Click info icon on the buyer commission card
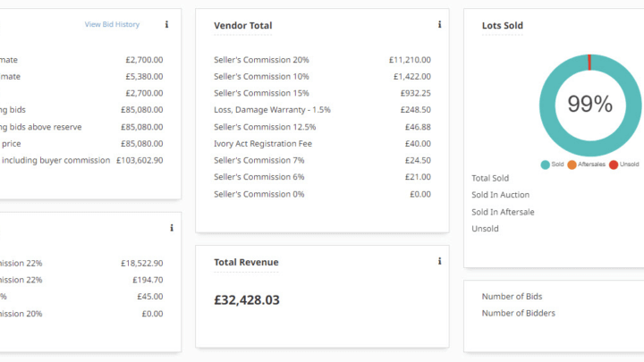 pos(171,229)
